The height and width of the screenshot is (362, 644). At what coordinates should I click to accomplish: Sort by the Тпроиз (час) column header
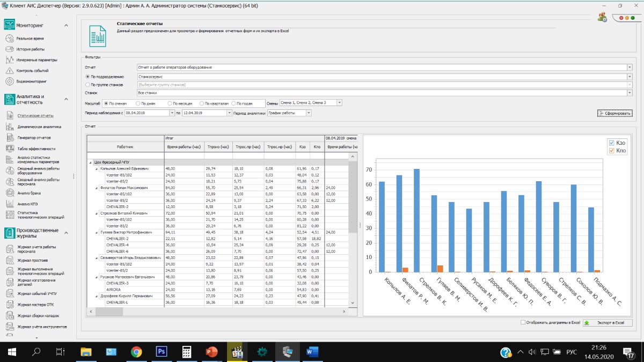[218, 146]
